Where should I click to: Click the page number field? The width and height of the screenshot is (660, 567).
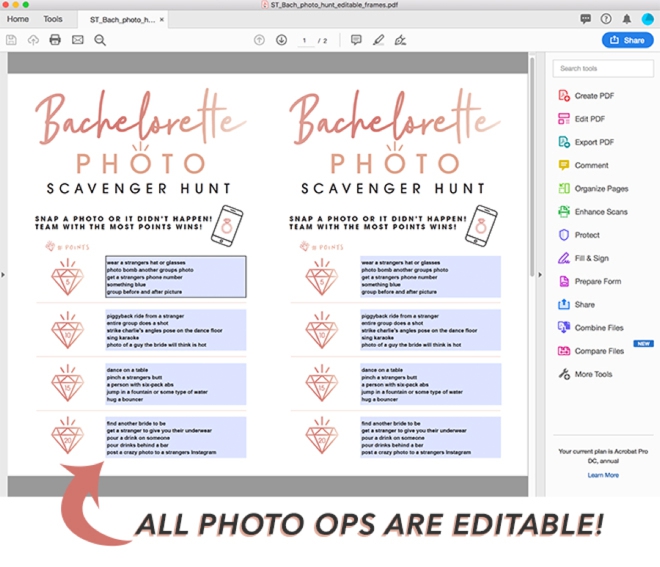pyautogui.click(x=305, y=40)
